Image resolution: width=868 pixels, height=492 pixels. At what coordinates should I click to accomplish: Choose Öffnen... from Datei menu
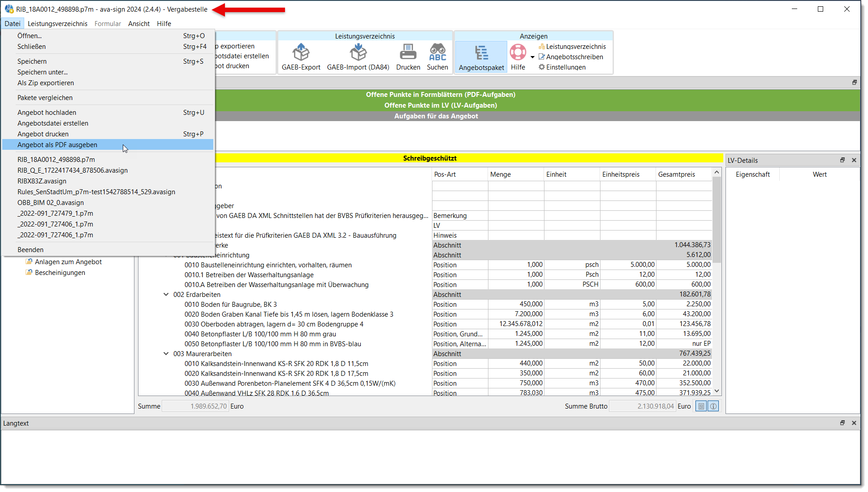[x=108, y=36]
